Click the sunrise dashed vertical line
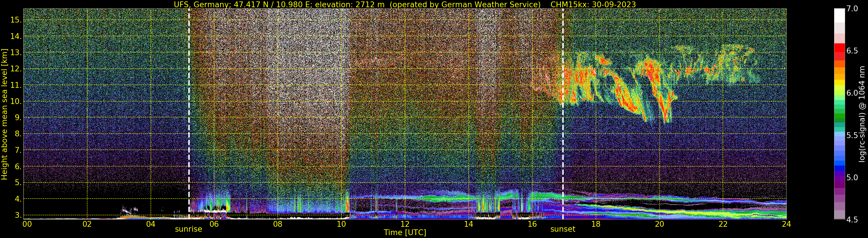 click(189, 114)
